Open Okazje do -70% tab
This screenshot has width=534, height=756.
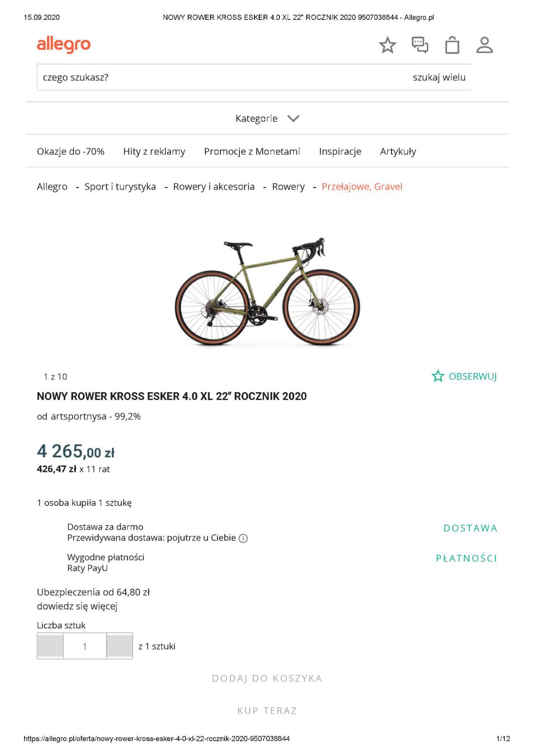[70, 151]
